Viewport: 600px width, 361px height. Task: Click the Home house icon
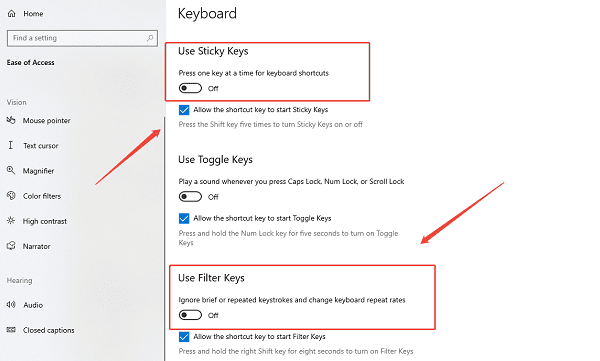tap(11, 14)
